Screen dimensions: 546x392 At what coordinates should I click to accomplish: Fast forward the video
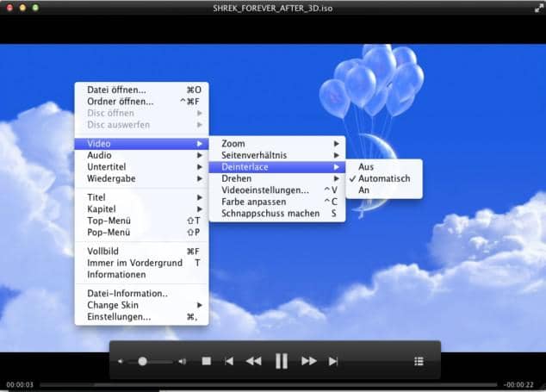pos(309,361)
